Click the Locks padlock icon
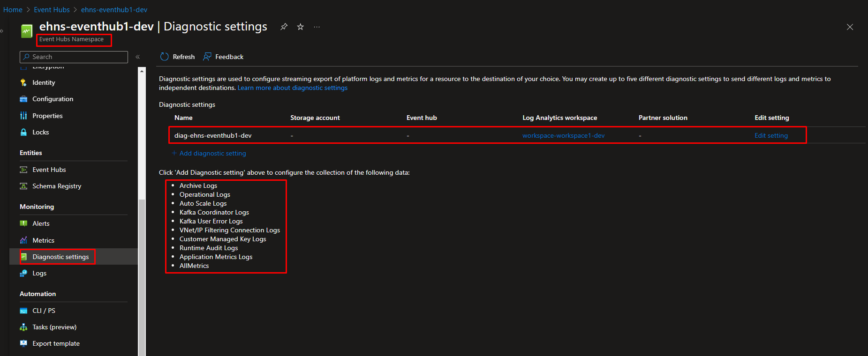The width and height of the screenshot is (868, 356). (x=23, y=132)
